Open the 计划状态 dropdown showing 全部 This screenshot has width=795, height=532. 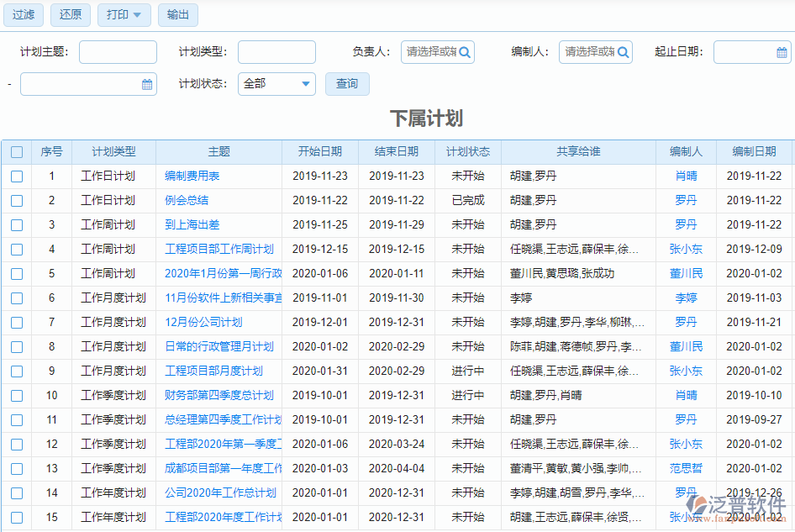[x=276, y=83]
